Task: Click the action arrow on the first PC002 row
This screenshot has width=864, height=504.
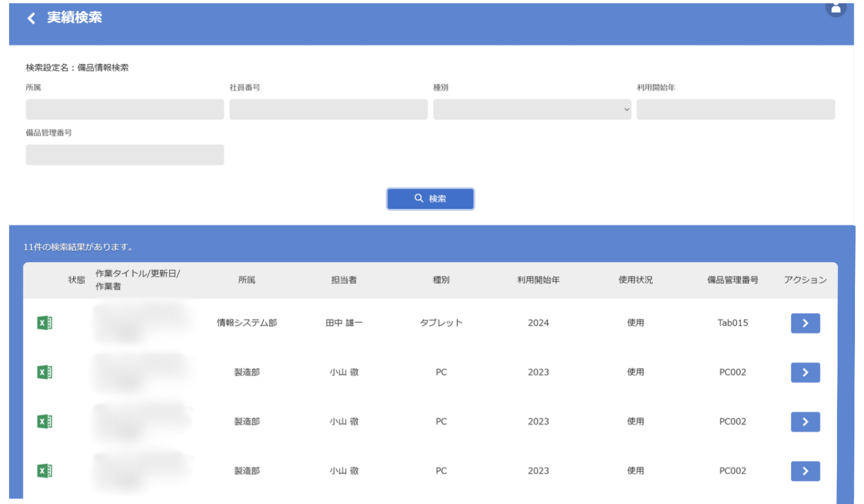Action: point(805,372)
